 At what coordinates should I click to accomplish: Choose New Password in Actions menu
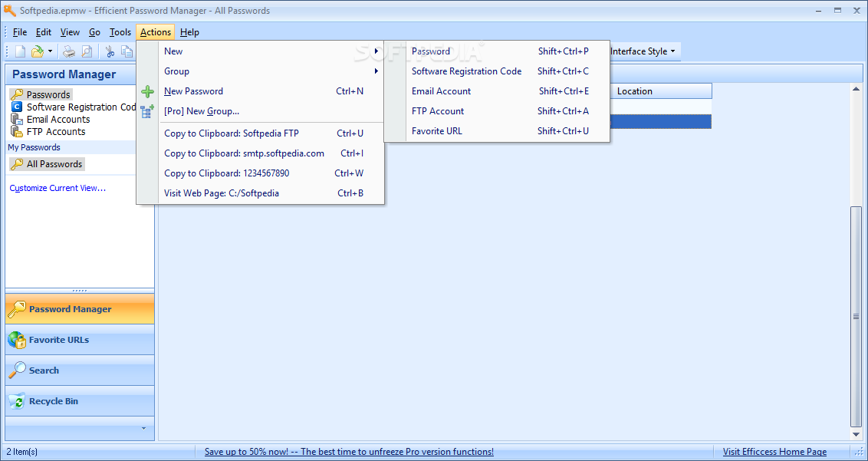tap(260, 91)
